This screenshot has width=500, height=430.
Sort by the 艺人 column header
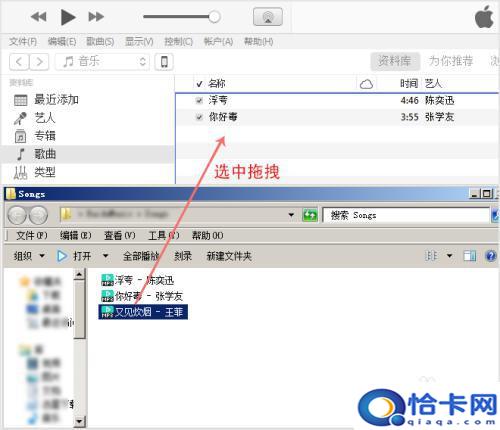(433, 83)
